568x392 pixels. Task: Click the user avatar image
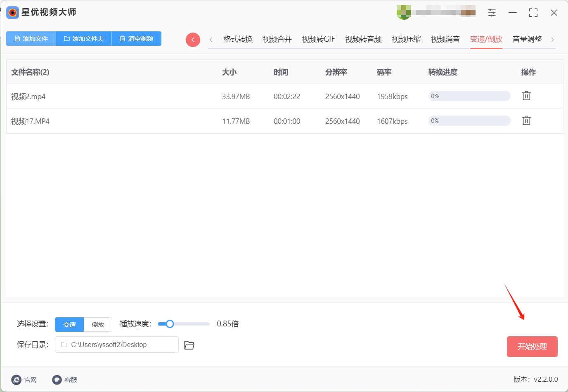(x=404, y=12)
